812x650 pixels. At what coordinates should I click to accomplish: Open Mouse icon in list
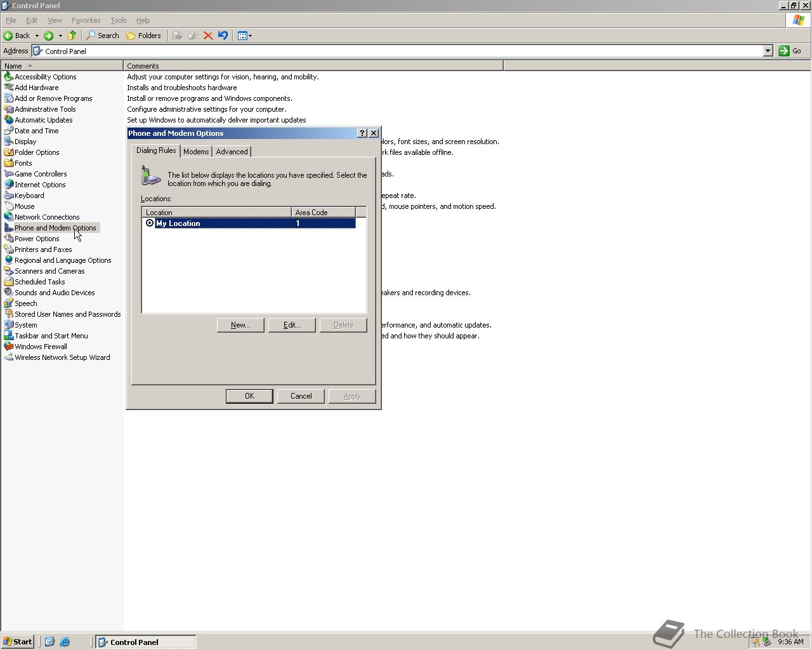tap(8, 206)
